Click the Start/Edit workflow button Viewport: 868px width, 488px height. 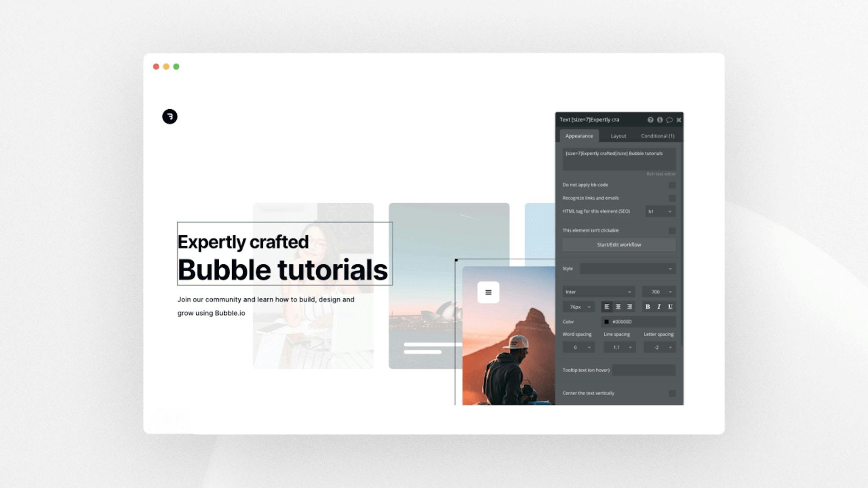coord(619,244)
